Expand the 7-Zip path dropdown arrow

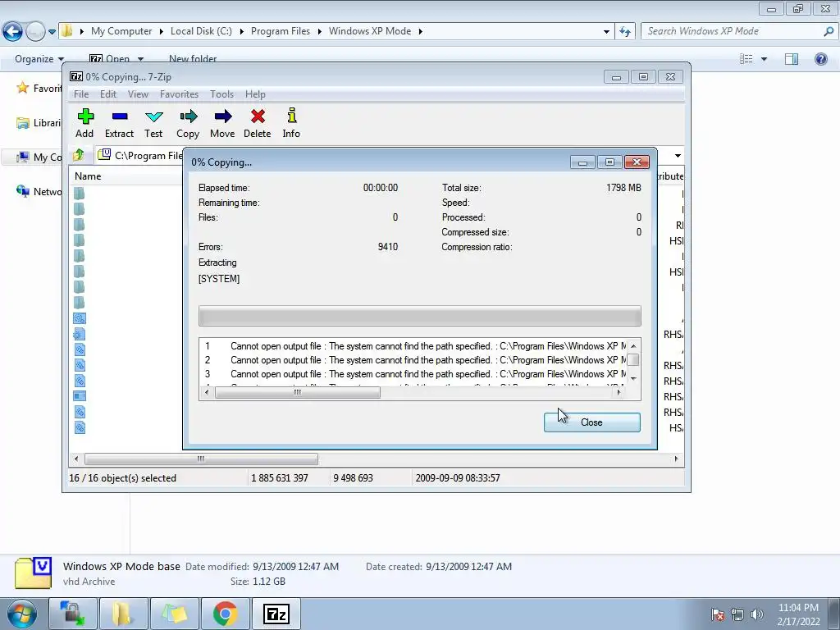678,155
